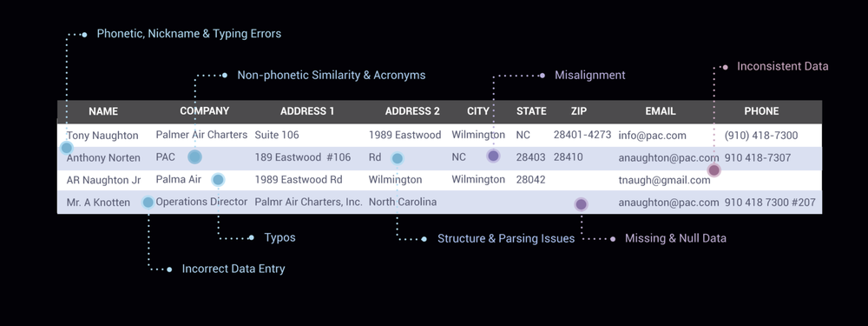Viewport: 868px width, 326px height.
Task: Click the pink dot under anaughton@pac.com
Action: pos(714,170)
